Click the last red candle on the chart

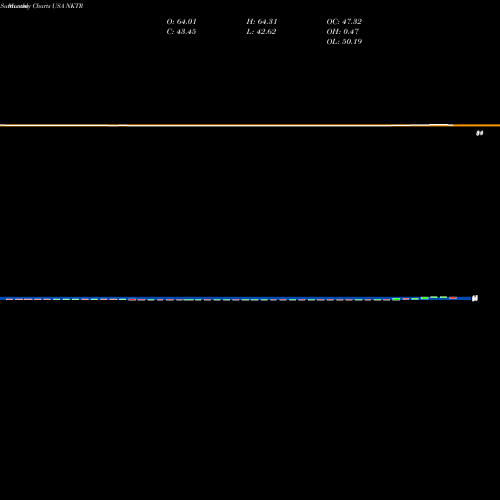tap(453, 298)
